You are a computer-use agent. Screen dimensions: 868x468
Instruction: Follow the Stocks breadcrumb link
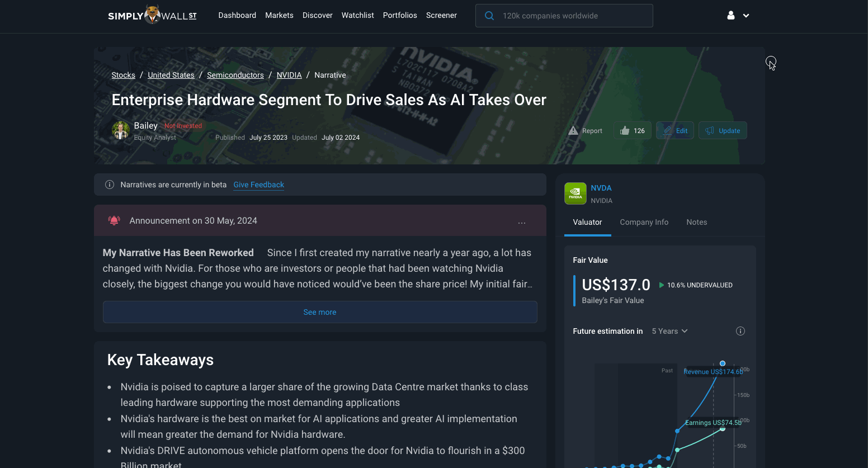coord(124,75)
